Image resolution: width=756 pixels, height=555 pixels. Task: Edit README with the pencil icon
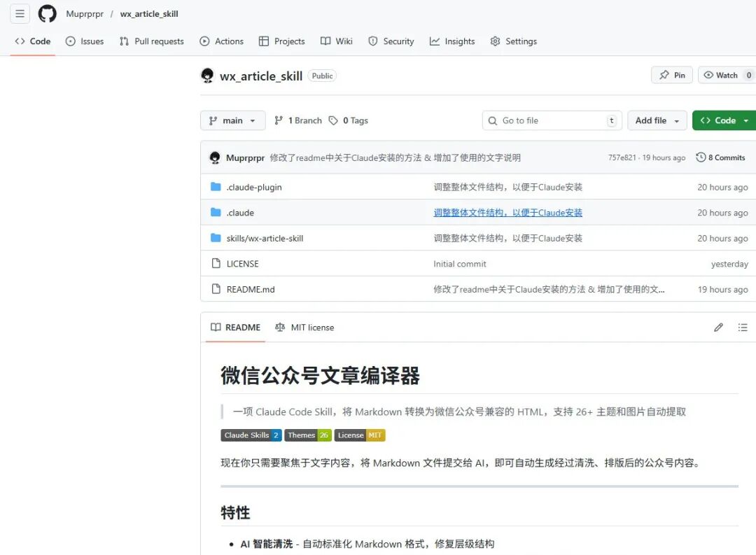pos(718,328)
